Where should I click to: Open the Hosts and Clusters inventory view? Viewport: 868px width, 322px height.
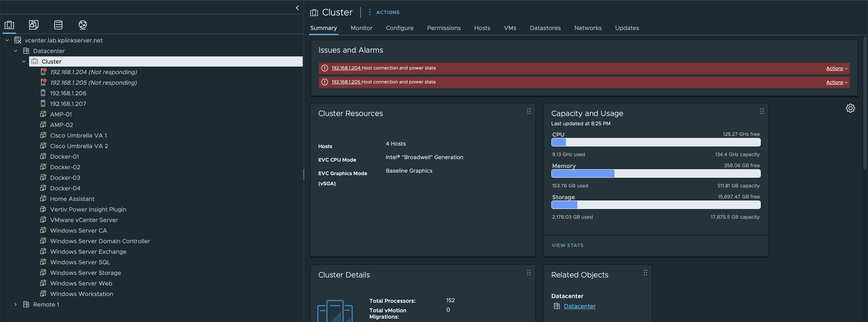(x=9, y=25)
